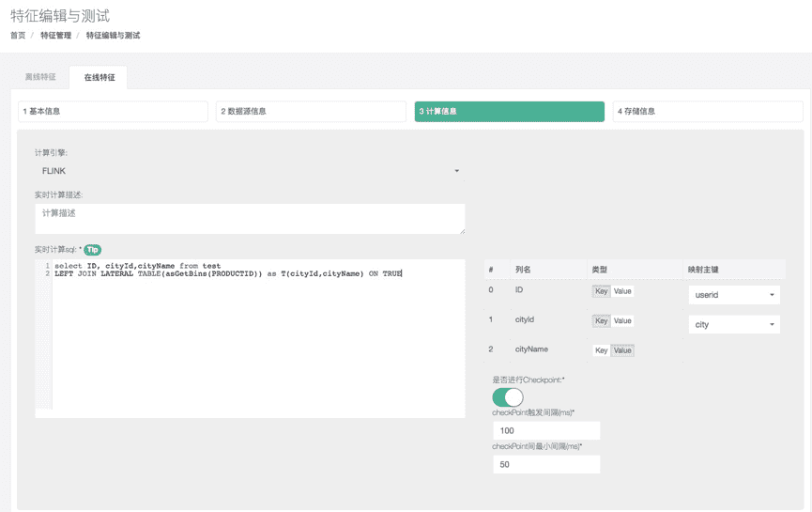Image resolution: width=812 pixels, height=512 pixels.
Task: Select Value type for ID row
Action: [622, 291]
